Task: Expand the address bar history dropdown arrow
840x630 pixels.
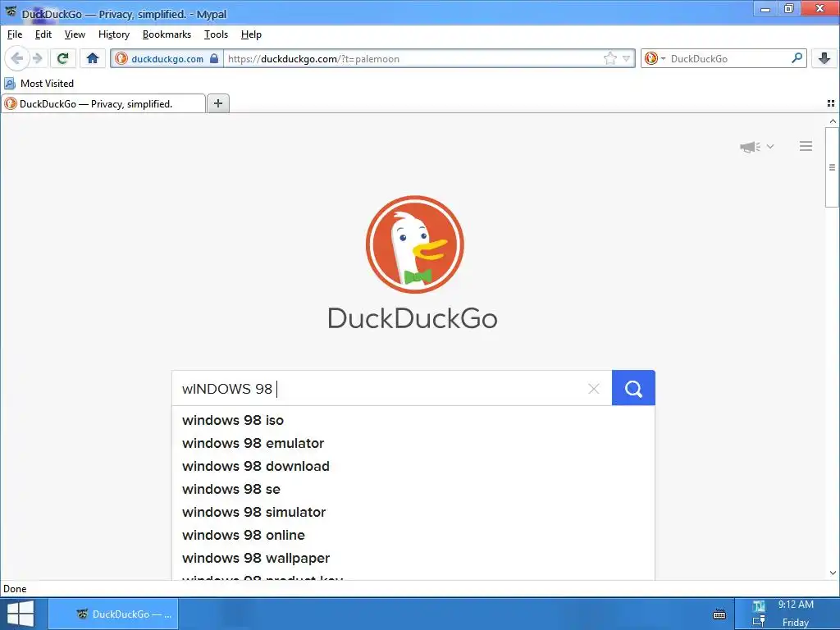Action: pos(626,58)
